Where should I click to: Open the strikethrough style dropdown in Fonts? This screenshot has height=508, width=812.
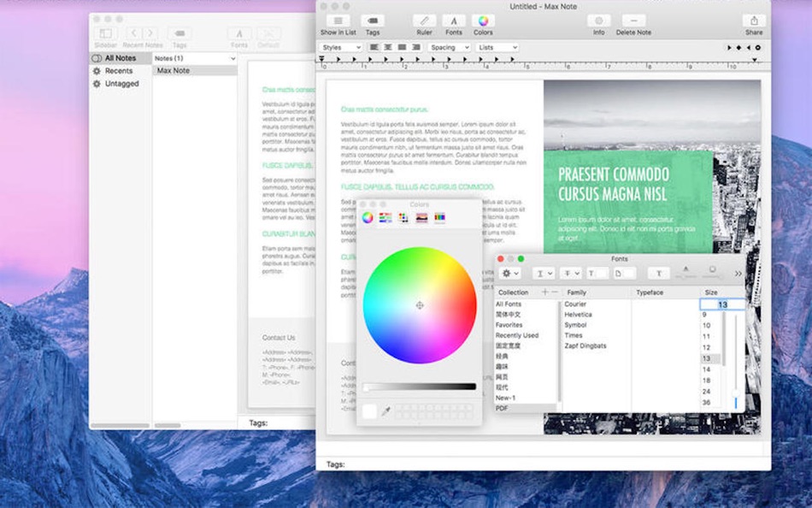(571, 273)
